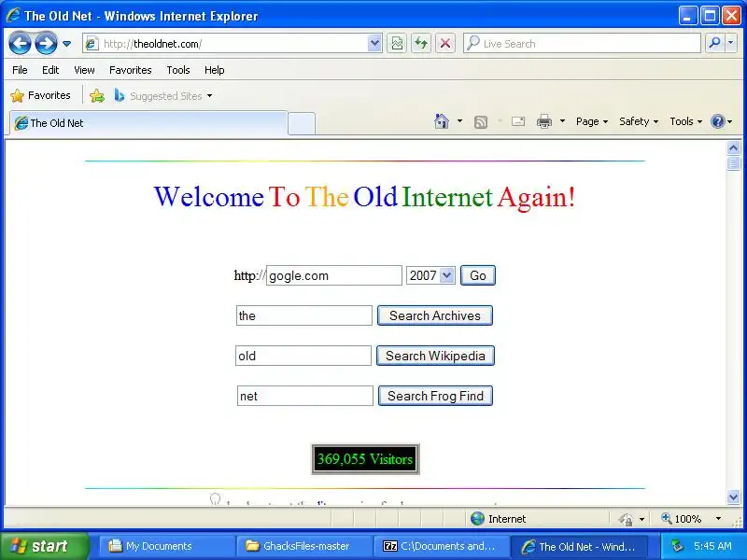Expand print options dropdown arrow
This screenshot has height=560, width=747.
pyautogui.click(x=562, y=121)
